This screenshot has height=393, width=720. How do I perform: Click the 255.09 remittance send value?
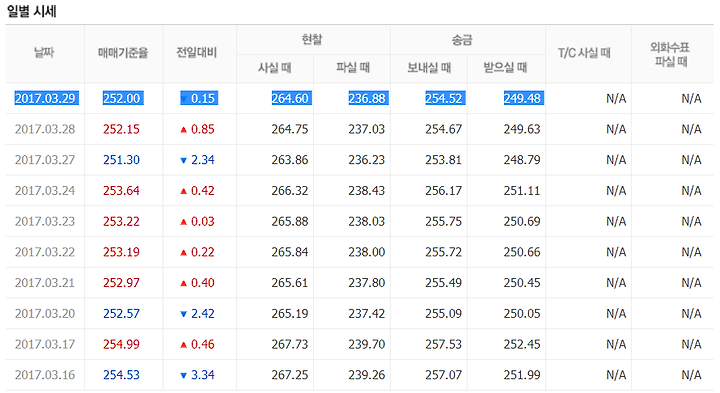(444, 314)
